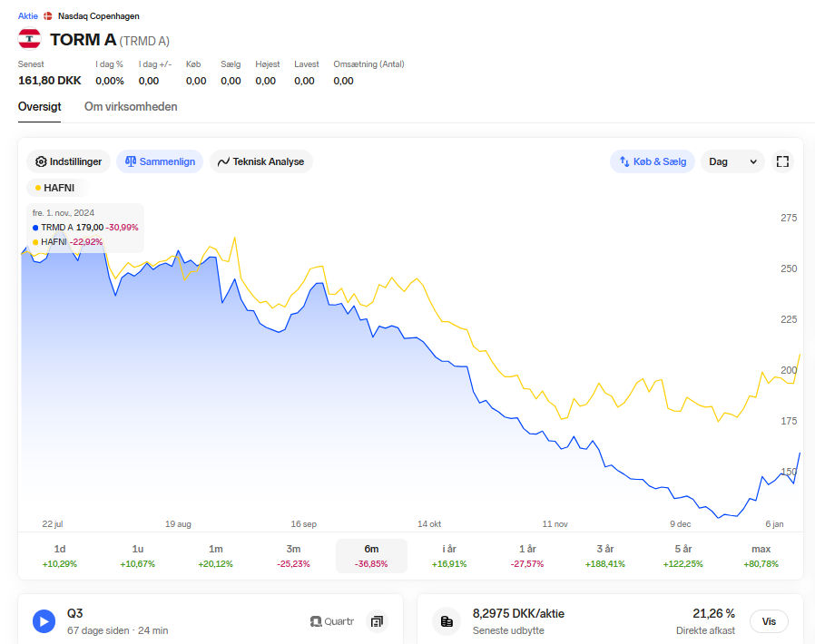Open chart Indstillinger settings
Image resolution: width=815 pixels, height=644 pixels.
[68, 161]
